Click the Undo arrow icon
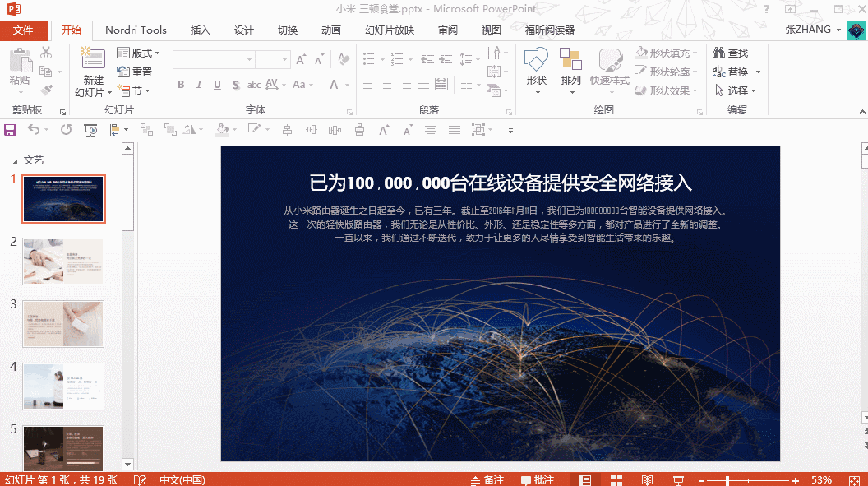This screenshot has width=868, height=486. pyautogui.click(x=34, y=130)
